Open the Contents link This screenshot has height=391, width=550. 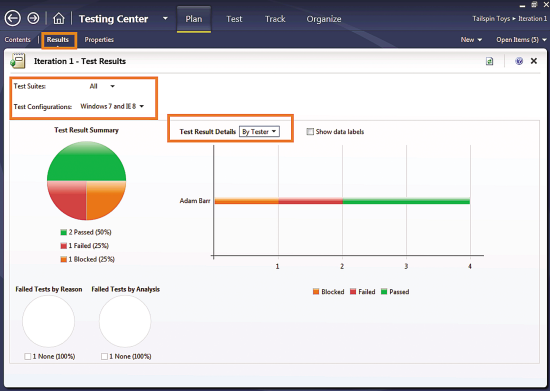18,40
